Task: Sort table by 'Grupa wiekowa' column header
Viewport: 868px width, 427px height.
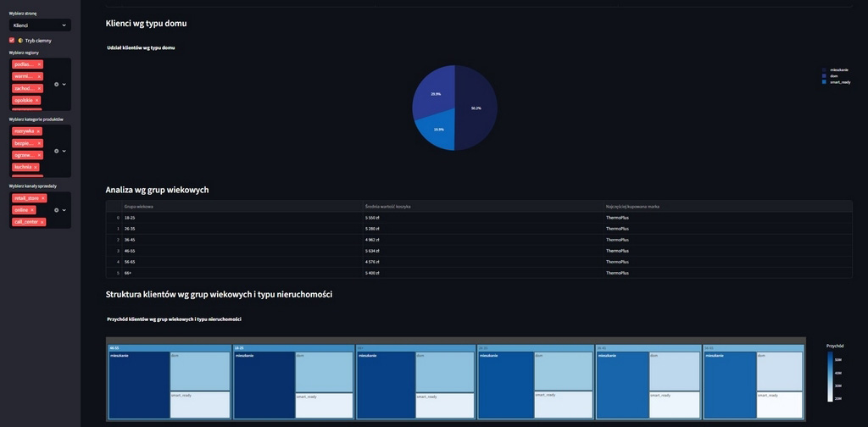Action: [x=139, y=206]
